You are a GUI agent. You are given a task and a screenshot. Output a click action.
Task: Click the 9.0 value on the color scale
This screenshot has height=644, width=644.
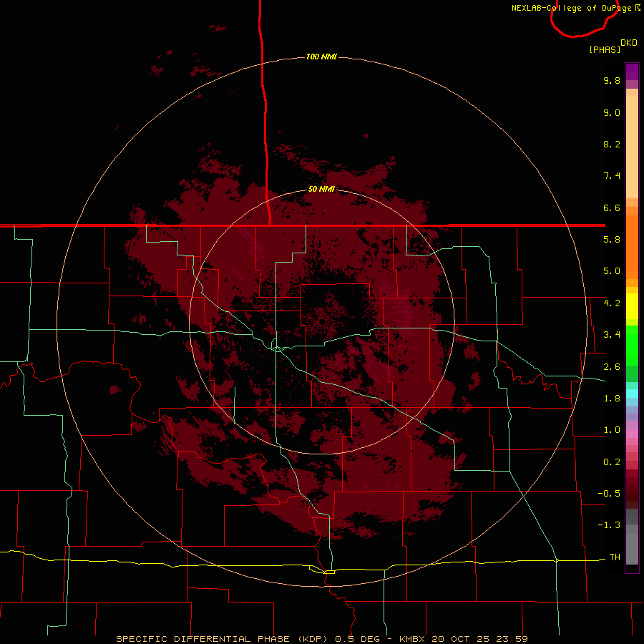coord(612,112)
